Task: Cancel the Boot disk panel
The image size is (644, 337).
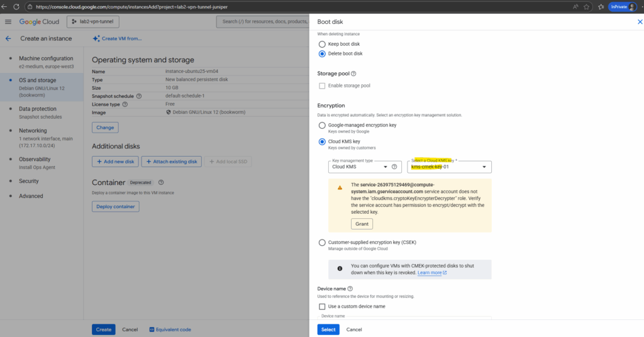Action: 354,329
